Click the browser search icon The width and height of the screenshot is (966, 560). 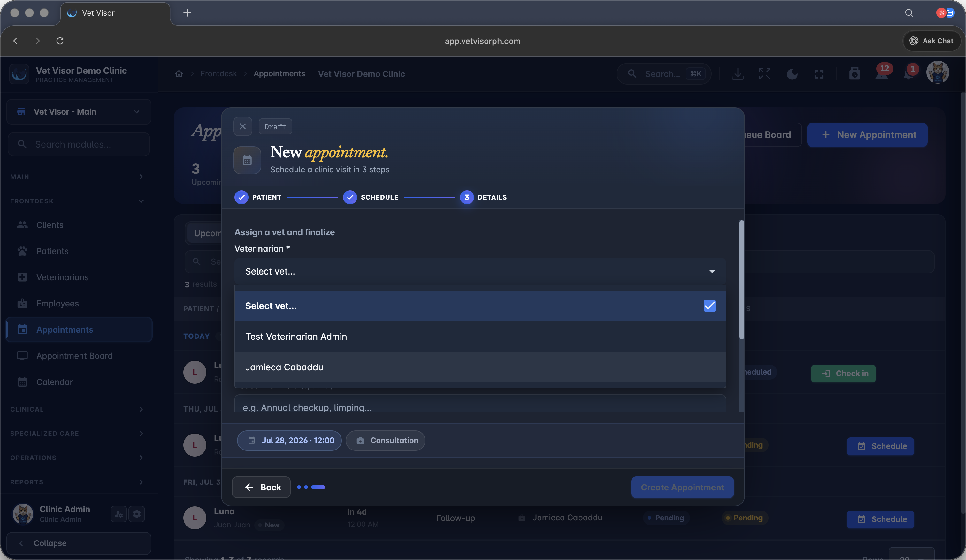click(909, 13)
